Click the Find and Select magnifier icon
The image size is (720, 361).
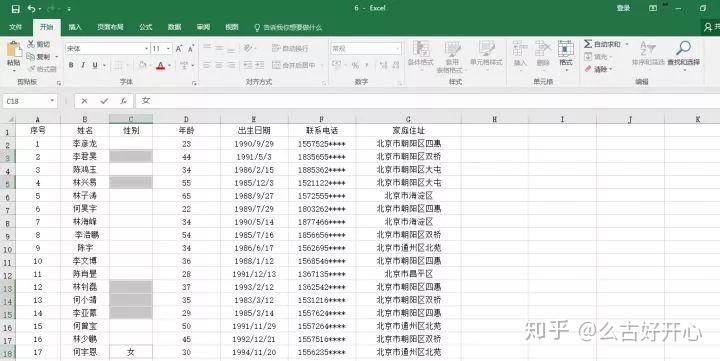(683, 48)
